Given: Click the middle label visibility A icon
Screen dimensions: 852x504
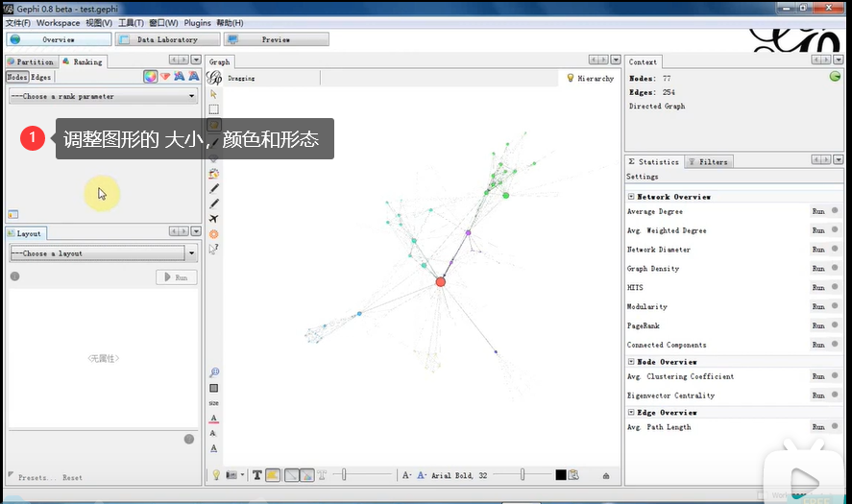Looking at the screenshot, I should pos(213,433).
